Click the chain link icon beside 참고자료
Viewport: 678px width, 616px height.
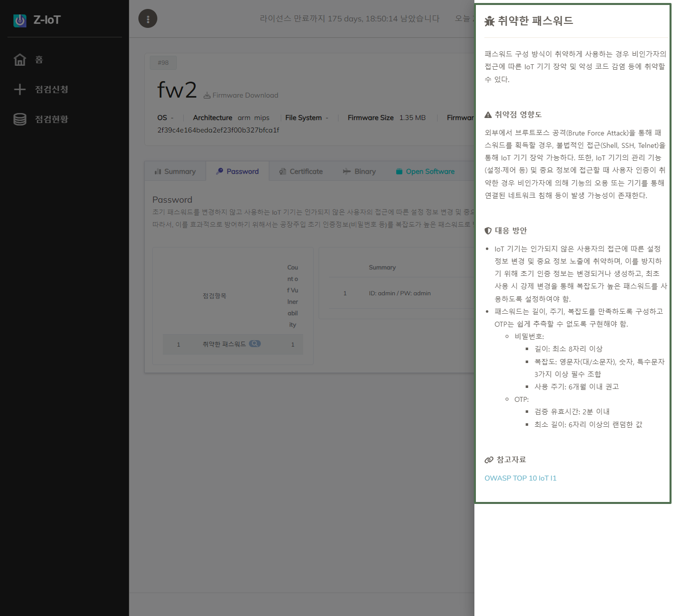tap(489, 460)
